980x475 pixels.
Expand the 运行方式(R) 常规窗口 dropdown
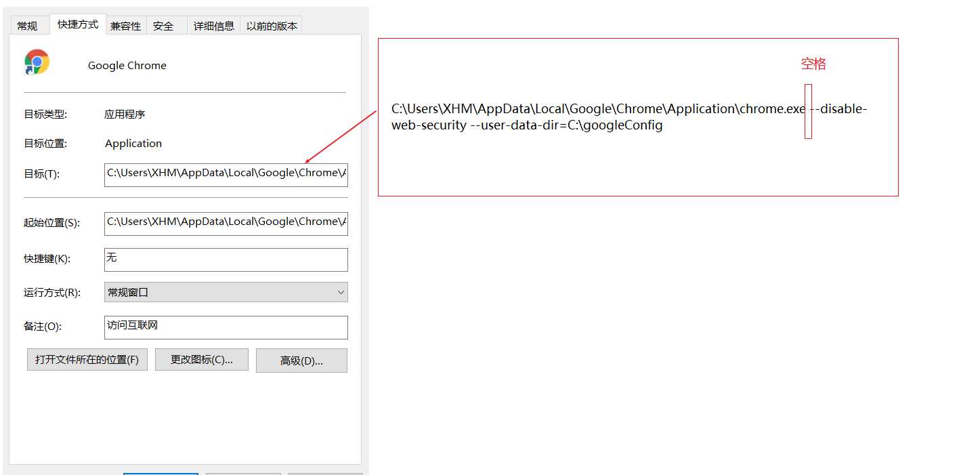tap(226, 292)
